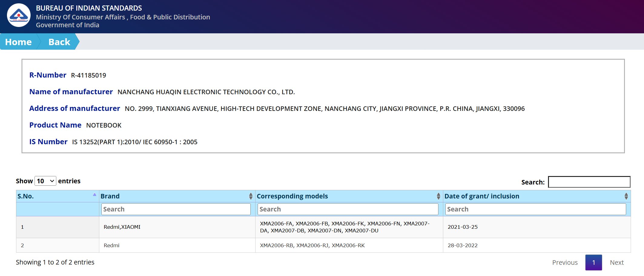Go to the Previous page
Image resolution: width=644 pixels, height=276 pixels.
click(x=565, y=262)
